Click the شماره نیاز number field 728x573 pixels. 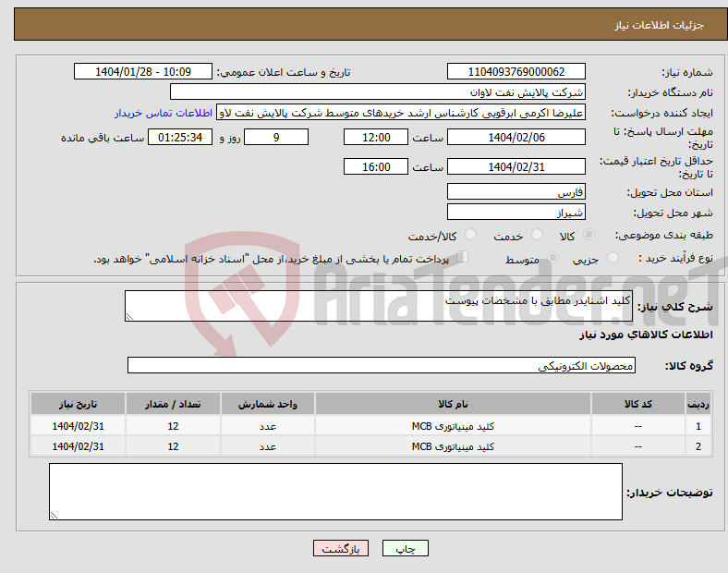click(x=516, y=72)
